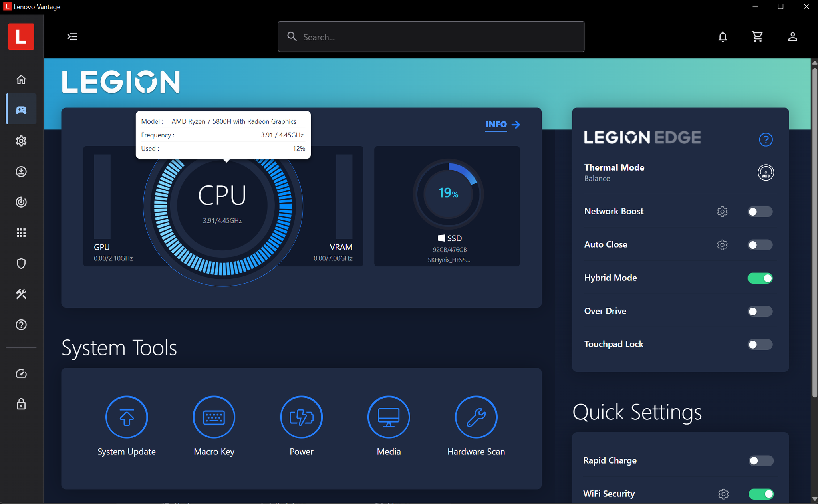Screen dimensions: 818x504
Task: Click the AMD Ryzen 7 5800H model text
Action: (x=234, y=121)
